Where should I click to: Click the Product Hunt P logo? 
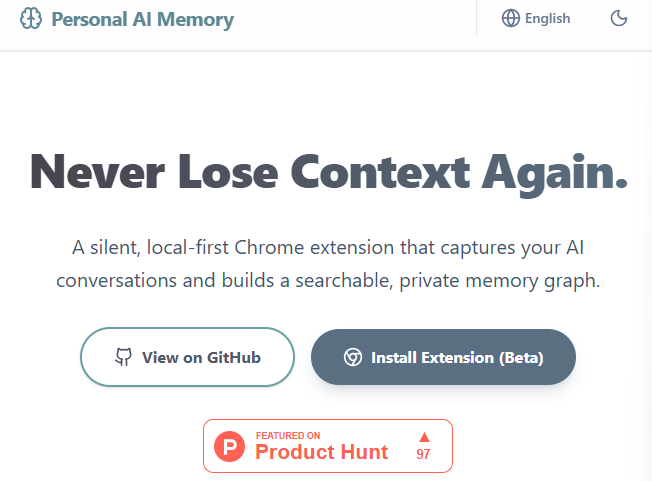click(229, 446)
